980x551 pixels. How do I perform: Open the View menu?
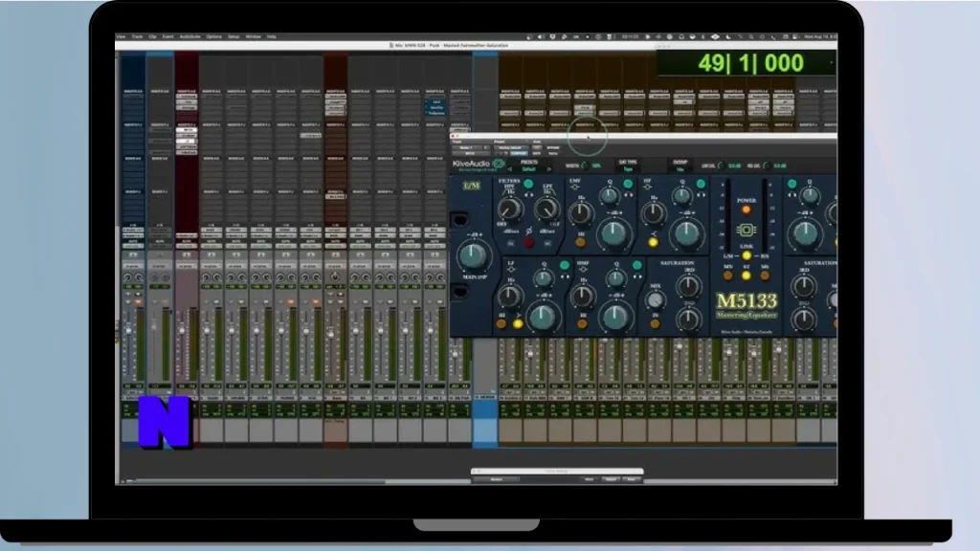point(121,37)
